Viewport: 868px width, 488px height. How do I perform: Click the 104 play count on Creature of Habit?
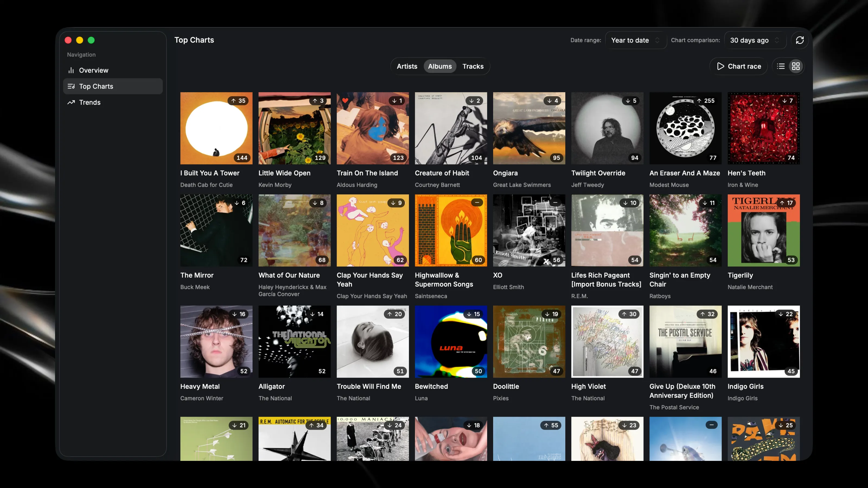pyautogui.click(x=477, y=158)
